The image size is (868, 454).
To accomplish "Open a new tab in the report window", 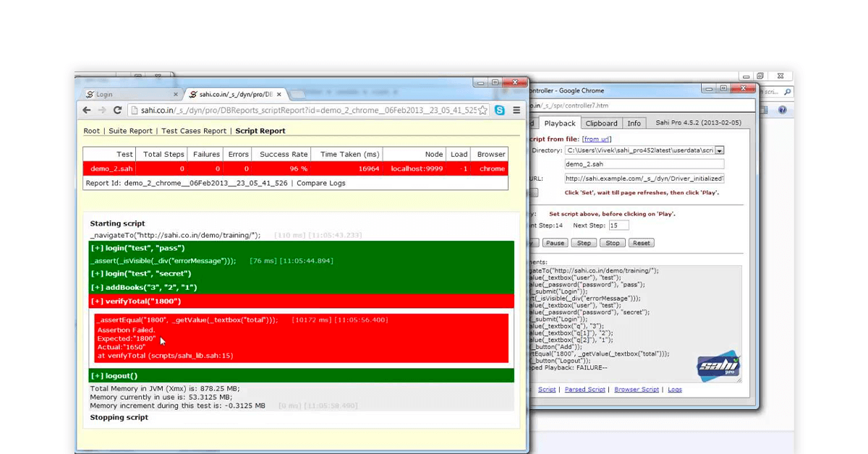I will (297, 94).
